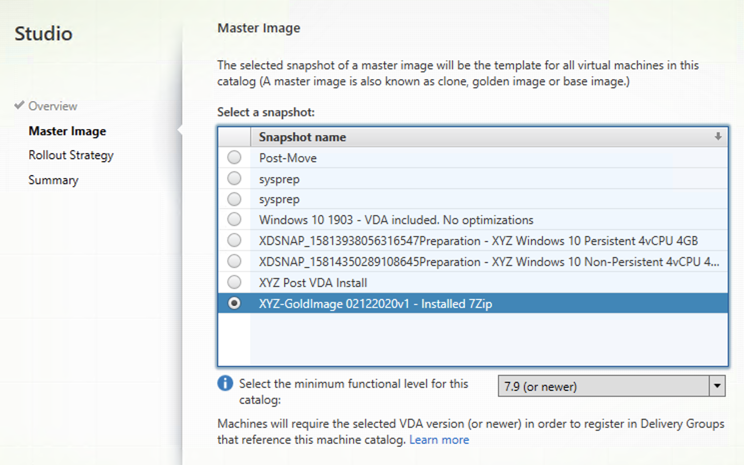Viewport: 744px width, 465px height.
Task: Select the Master Image step
Action: click(x=67, y=131)
